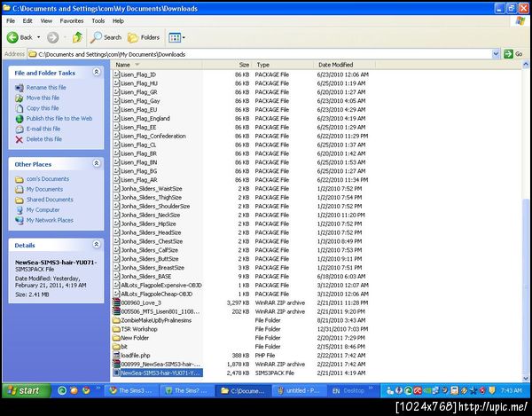Click scroll down arrow of file list
Screen dimensions: 532x416
click(x=526, y=378)
